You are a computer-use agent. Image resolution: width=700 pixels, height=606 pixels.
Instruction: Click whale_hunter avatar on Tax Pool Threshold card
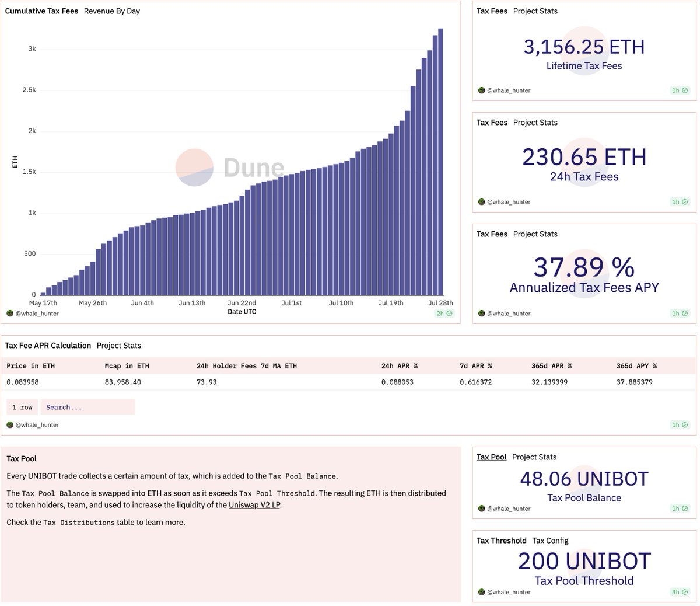(481, 592)
